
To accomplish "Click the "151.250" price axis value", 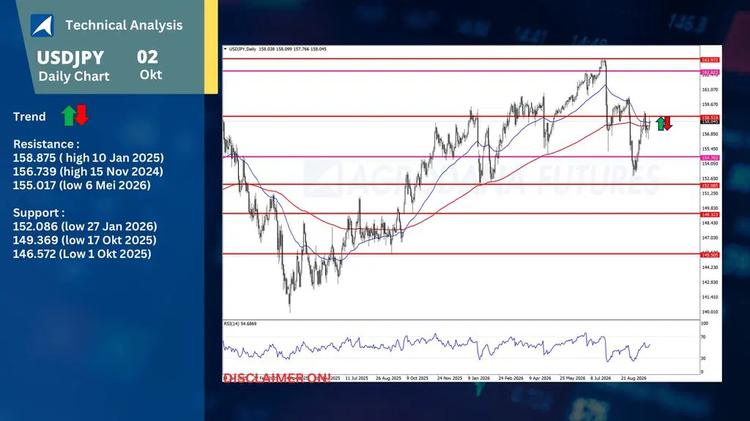I will pos(710,193).
